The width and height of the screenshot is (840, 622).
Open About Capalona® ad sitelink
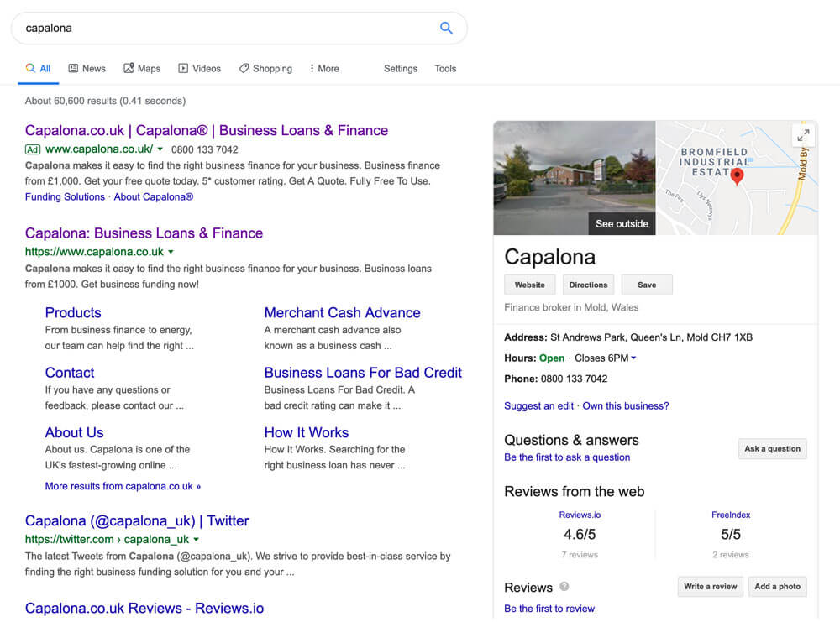click(x=153, y=197)
